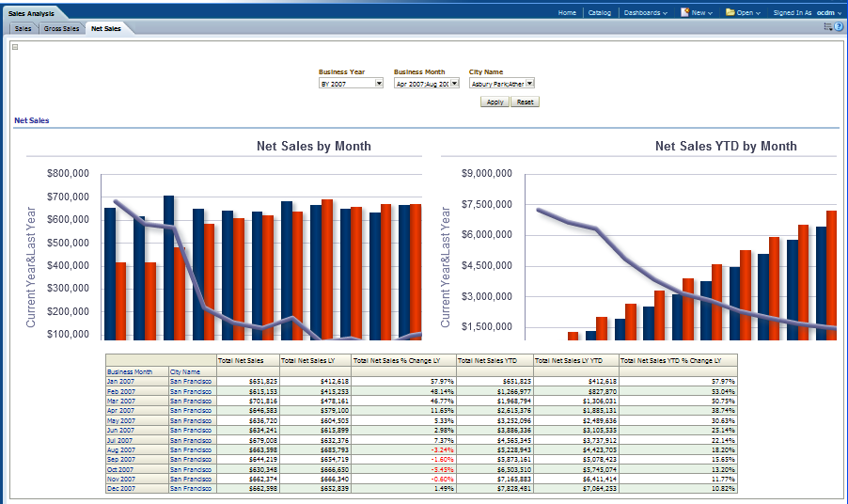Image resolution: width=848 pixels, height=504 pixels.
Task: Open the page options icon
Action: point(827,26)
